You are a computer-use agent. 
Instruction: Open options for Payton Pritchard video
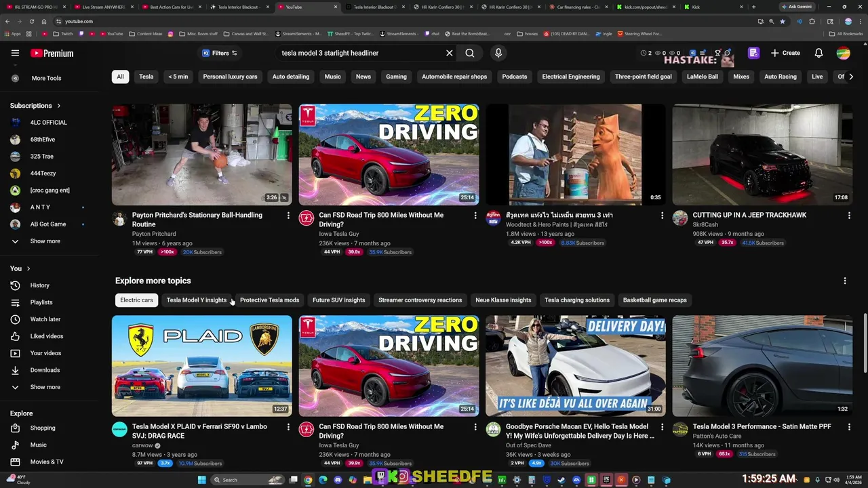pos(288,216)
